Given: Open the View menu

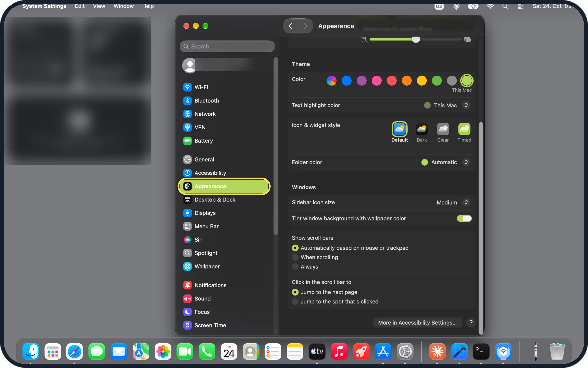Looking at the screenshot, I should coord(99,6).
